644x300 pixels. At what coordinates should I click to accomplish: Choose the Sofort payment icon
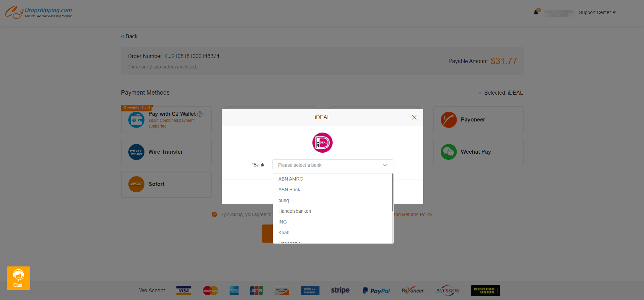[136, 184]
